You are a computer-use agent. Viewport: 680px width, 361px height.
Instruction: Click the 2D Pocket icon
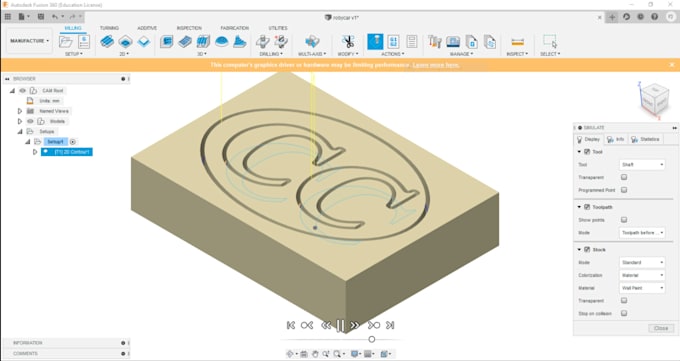click(125, 42)
